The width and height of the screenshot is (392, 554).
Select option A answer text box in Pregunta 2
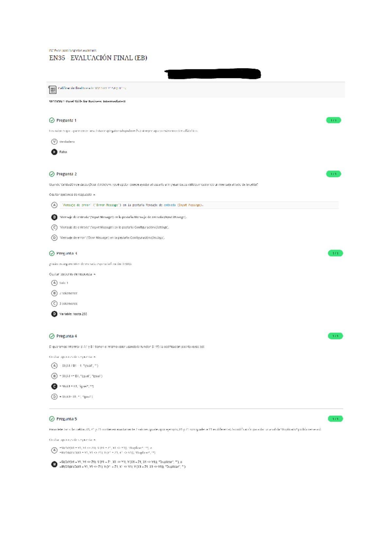[x=199, y=205]
